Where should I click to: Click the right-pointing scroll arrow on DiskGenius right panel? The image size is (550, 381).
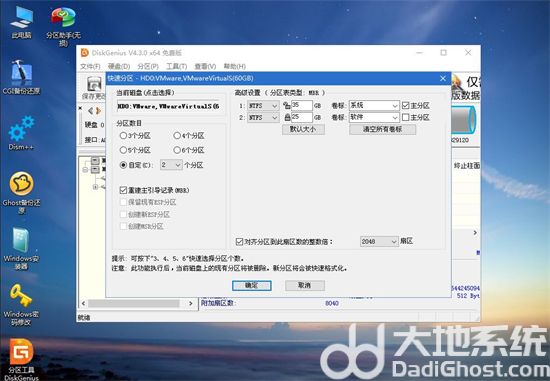tap(475, 233)
